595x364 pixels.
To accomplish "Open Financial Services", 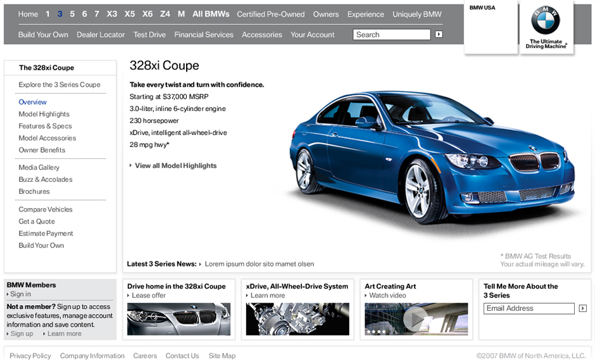I will coord(204,35).
